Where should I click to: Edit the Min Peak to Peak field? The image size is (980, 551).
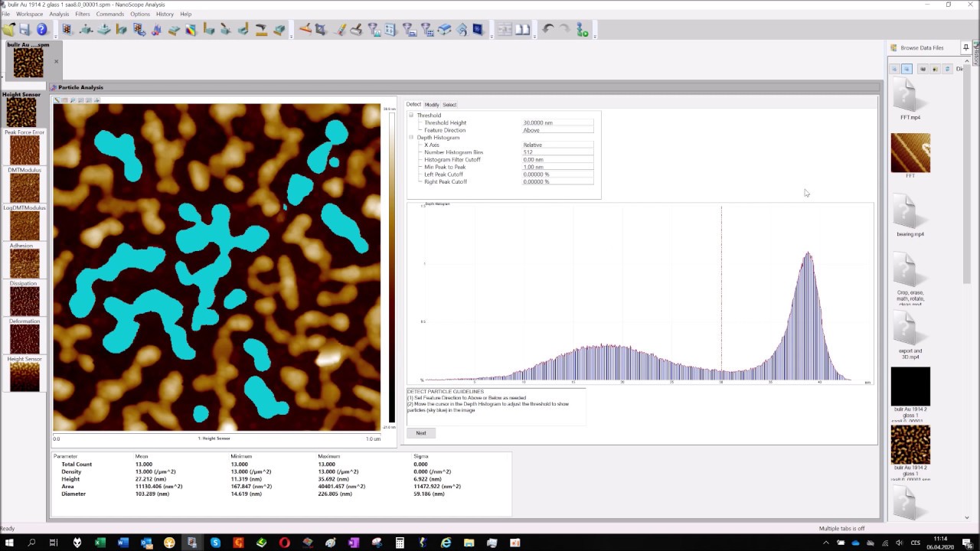coord(557,167)
